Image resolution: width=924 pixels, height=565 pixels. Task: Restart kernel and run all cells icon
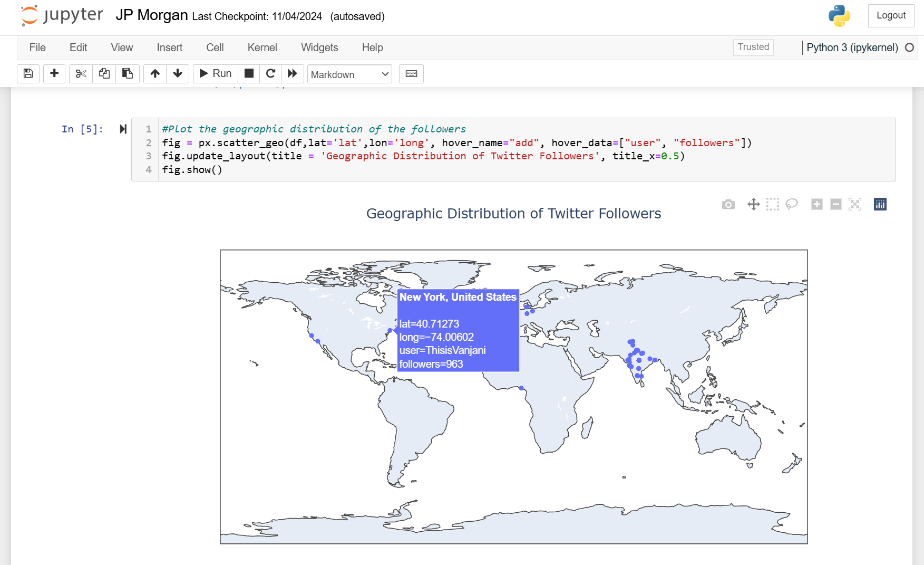pos(293,74)
